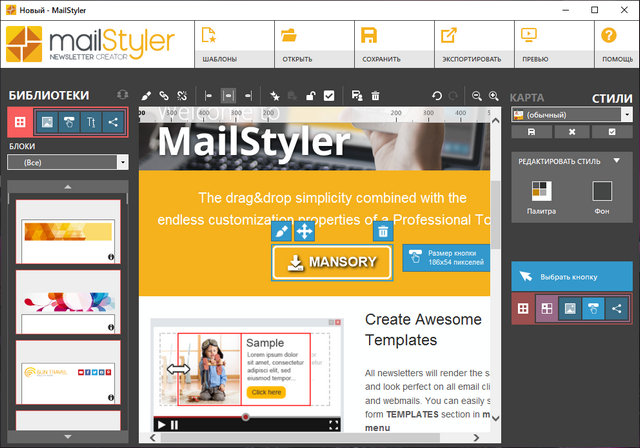Open the Фон background color swatch

602,197
